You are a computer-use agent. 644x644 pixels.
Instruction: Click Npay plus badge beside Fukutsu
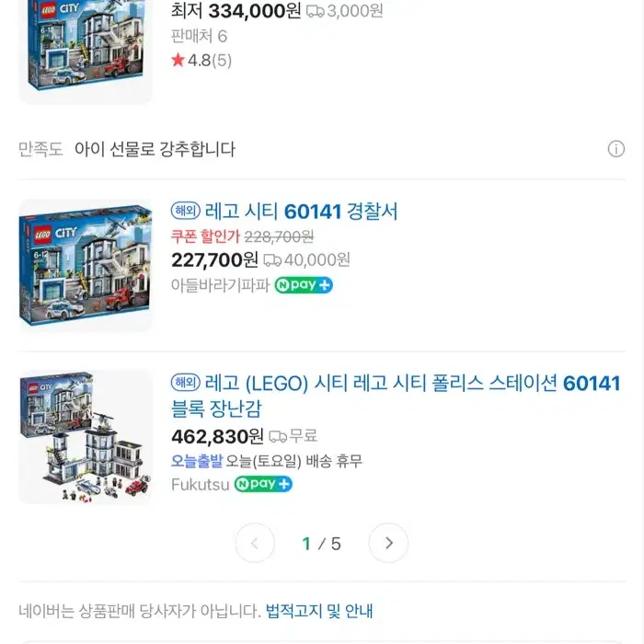click(263, 484)
